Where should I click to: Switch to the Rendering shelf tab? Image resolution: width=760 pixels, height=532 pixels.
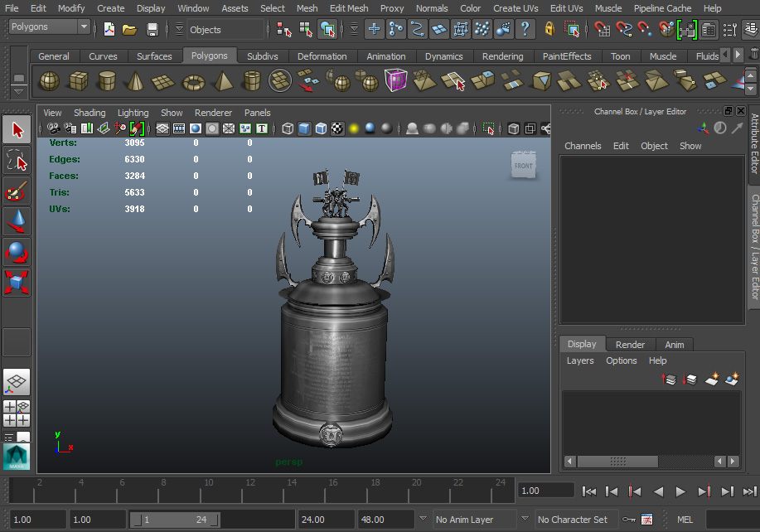(x=502, y=56)
